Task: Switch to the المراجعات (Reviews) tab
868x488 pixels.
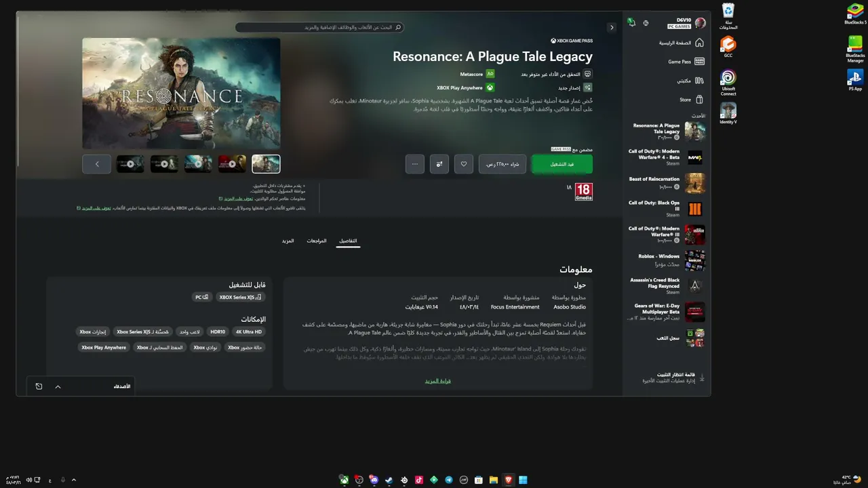Action: [317, 241]
